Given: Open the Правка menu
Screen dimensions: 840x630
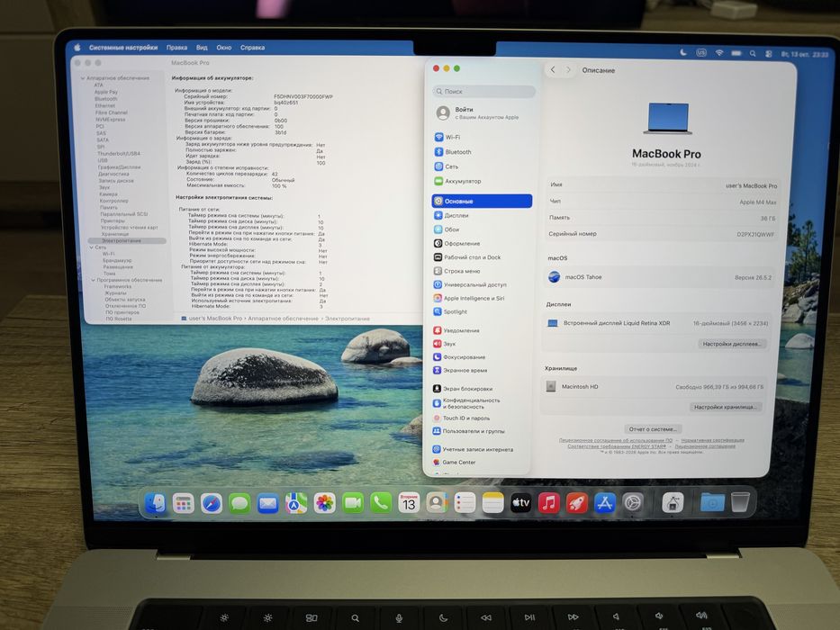Looking at the screenshot, I should (x=176, y=48).
